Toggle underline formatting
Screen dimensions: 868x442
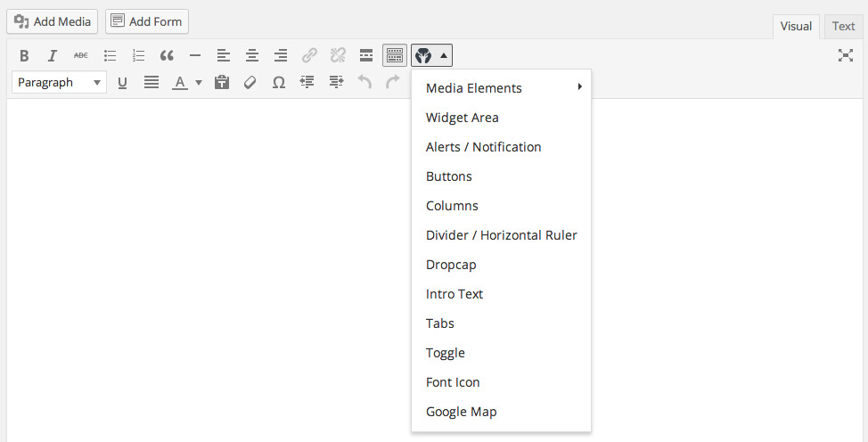[122, 83]
